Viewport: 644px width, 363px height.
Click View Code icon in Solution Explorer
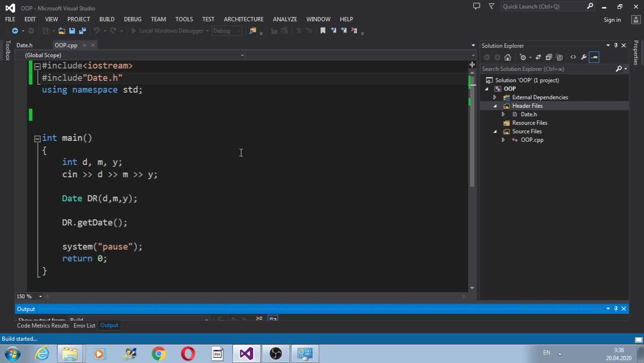point(573,57)
